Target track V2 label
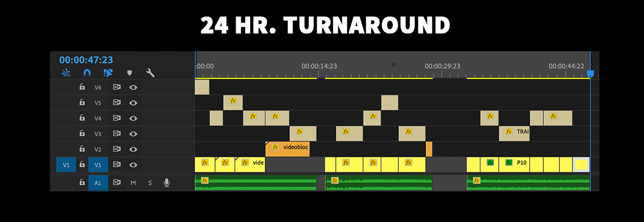The width and height of the screenshot is (644, 222). 98,149
